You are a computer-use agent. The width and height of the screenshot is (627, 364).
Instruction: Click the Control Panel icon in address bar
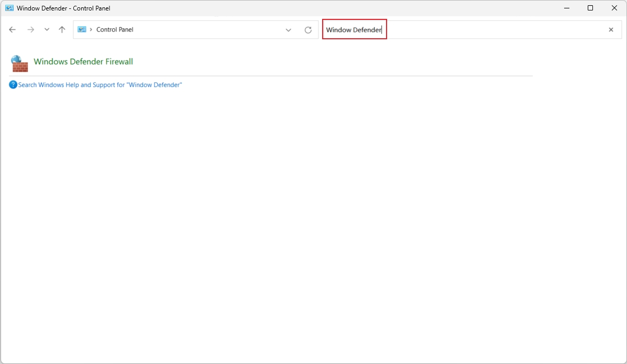pyautogui.click(x=82, y=30)
